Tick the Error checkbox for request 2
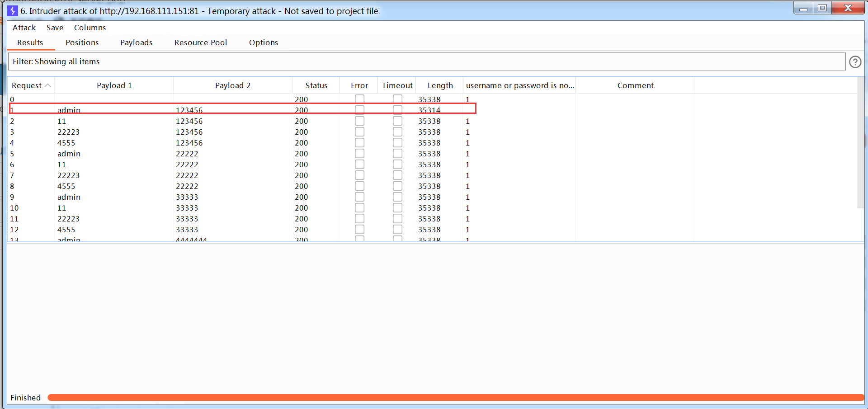This screenshot has height=409, width=868. (x=359, y=121)
